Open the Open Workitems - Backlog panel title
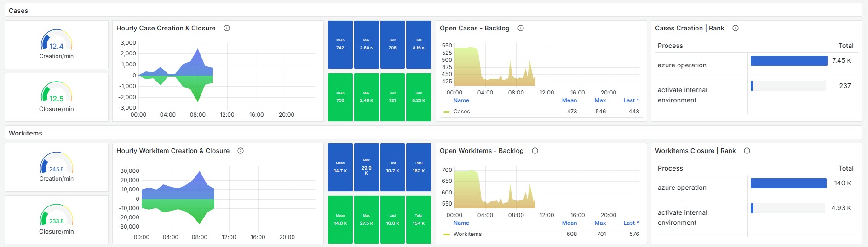868x247 pixels. [482, 151]
